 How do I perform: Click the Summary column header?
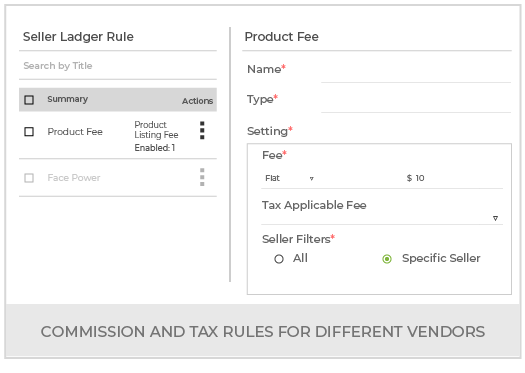coord(68,99)
